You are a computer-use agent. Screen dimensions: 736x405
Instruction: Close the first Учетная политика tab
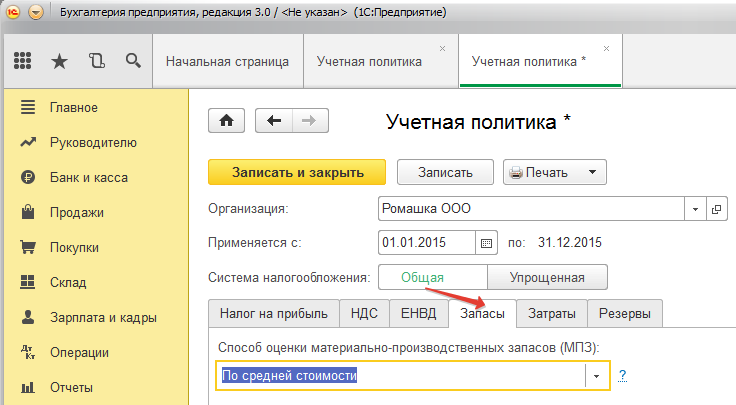click(x=443, y=48)
